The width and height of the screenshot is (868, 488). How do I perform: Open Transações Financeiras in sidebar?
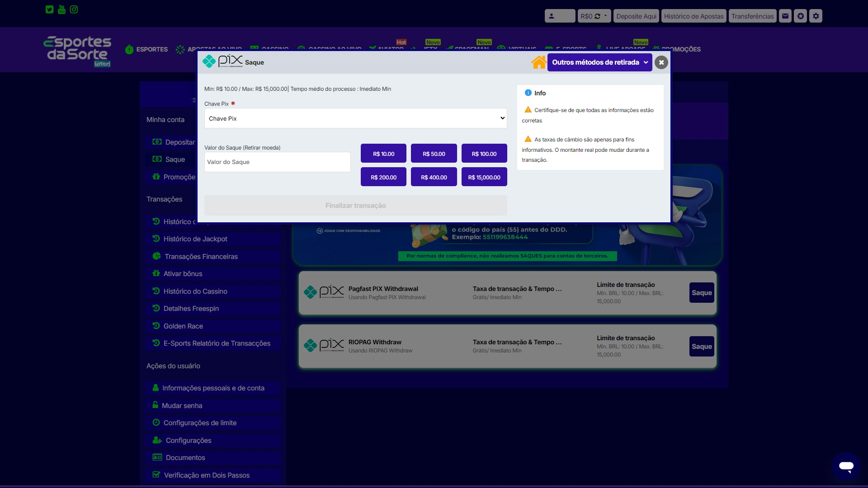tap(213, 257)
